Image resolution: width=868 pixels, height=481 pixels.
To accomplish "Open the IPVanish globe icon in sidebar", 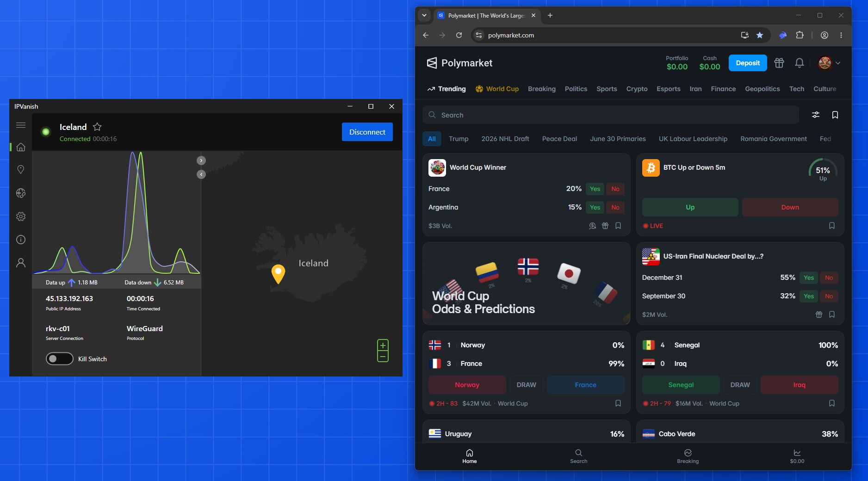I will [x=20, y=193].
